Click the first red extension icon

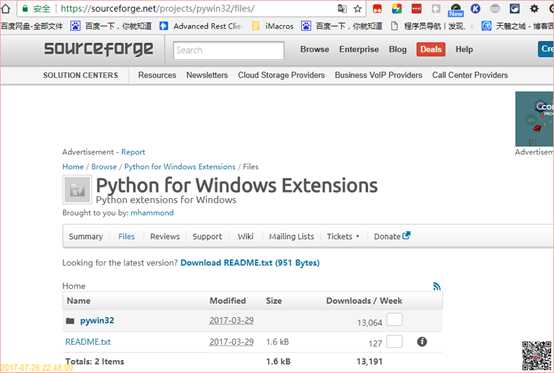click(x=377, y=8)
